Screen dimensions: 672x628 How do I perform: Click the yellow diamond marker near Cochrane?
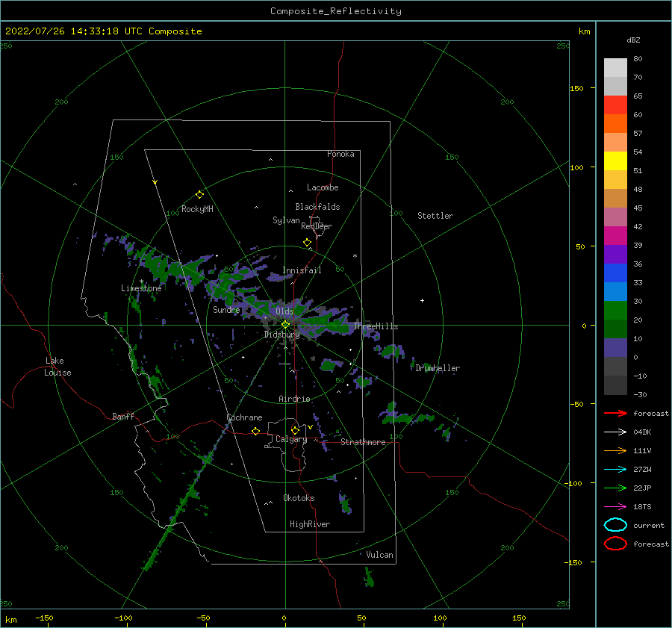tap(256, 432)
